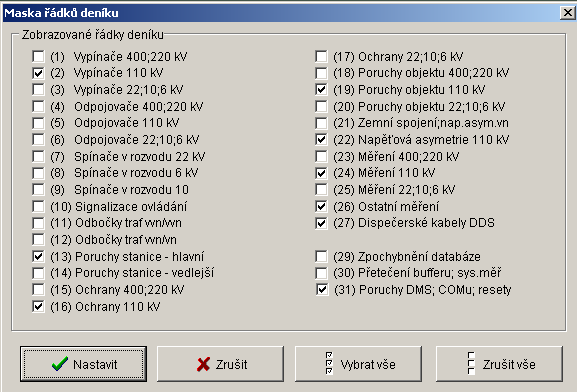Check (30) Přetečení bufferu; sys.měř

pos(321,273)
